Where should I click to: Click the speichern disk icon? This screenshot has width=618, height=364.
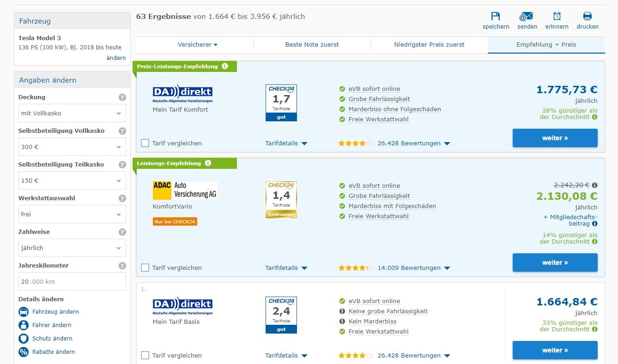coord(496,16)
